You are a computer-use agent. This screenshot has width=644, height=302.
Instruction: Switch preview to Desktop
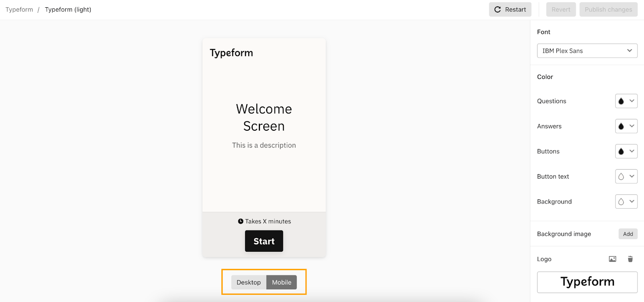(x=249, y=282)
